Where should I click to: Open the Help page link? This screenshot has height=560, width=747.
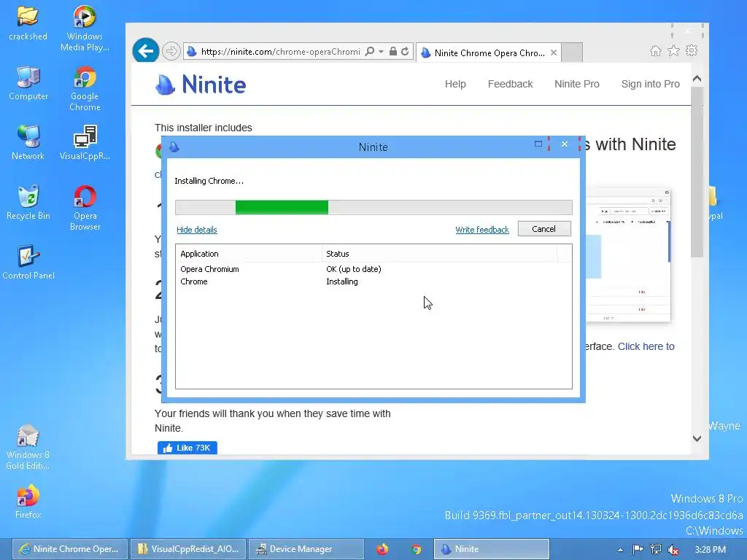[x=455, y=84]
